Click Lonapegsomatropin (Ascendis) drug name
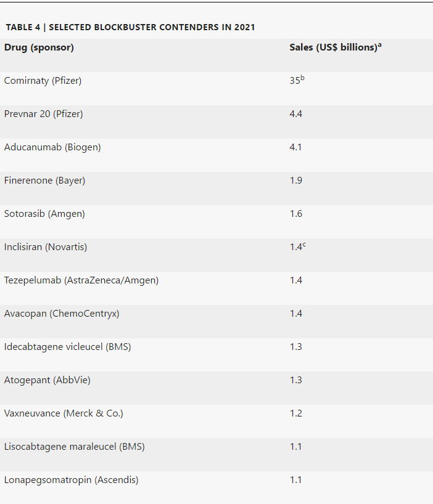433x504 pixels. click(x=71, y=480)
